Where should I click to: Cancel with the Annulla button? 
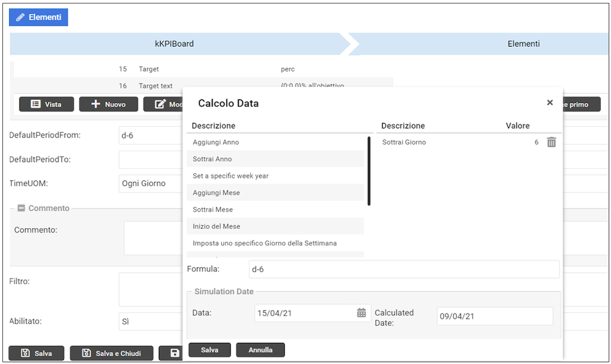pyautogui.click(x=260, y=350)
